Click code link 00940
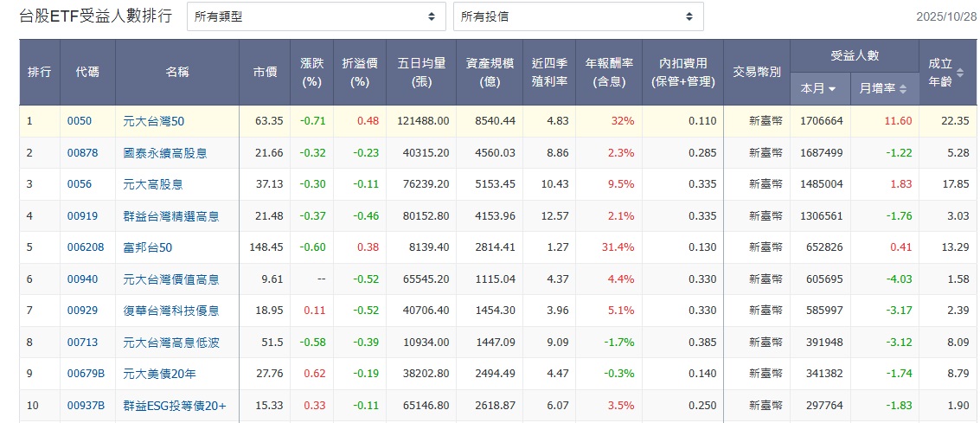Image resolution: width=980 pixels, height=423 pixels. [82, 279]
